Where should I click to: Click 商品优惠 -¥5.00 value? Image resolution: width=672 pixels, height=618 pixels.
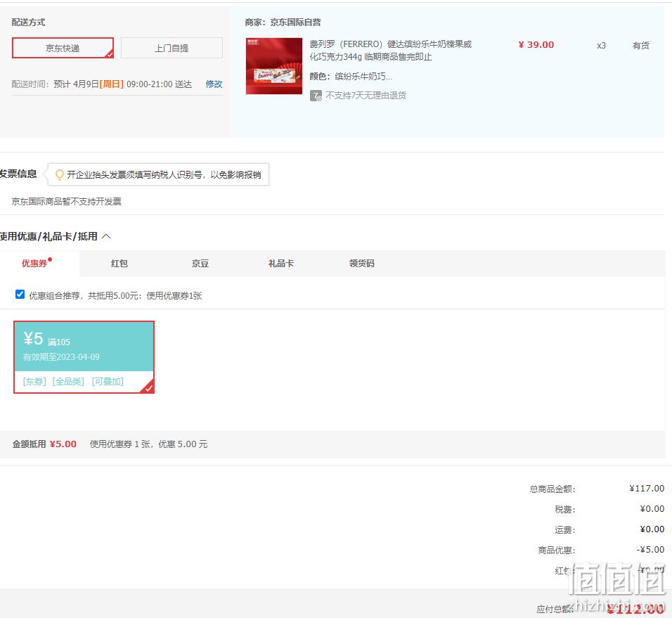(x=650, y=549)
